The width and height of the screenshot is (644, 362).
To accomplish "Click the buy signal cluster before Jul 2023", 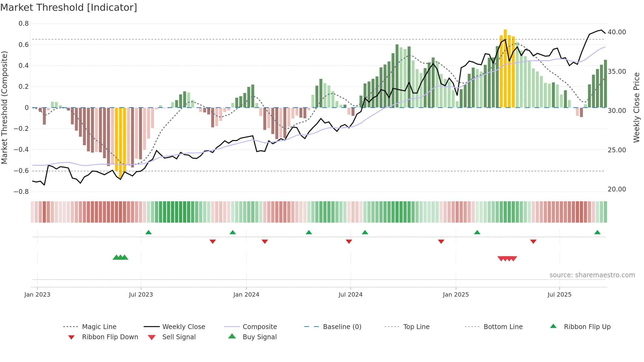I will pos(120,257).
